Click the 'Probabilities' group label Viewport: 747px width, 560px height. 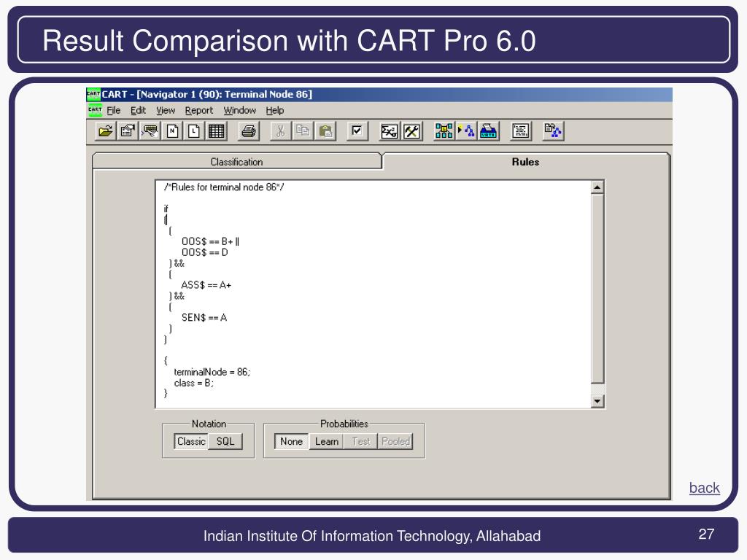tap(344, 424)
